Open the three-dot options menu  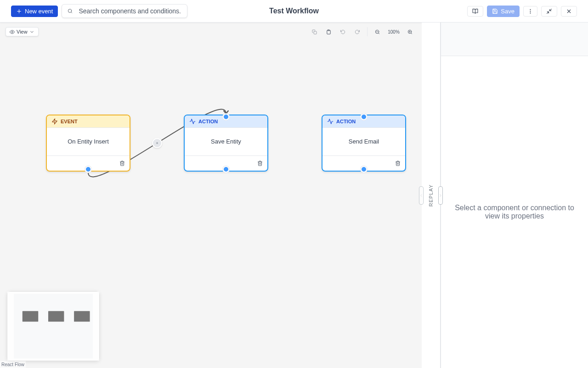(x=530, y=11)
